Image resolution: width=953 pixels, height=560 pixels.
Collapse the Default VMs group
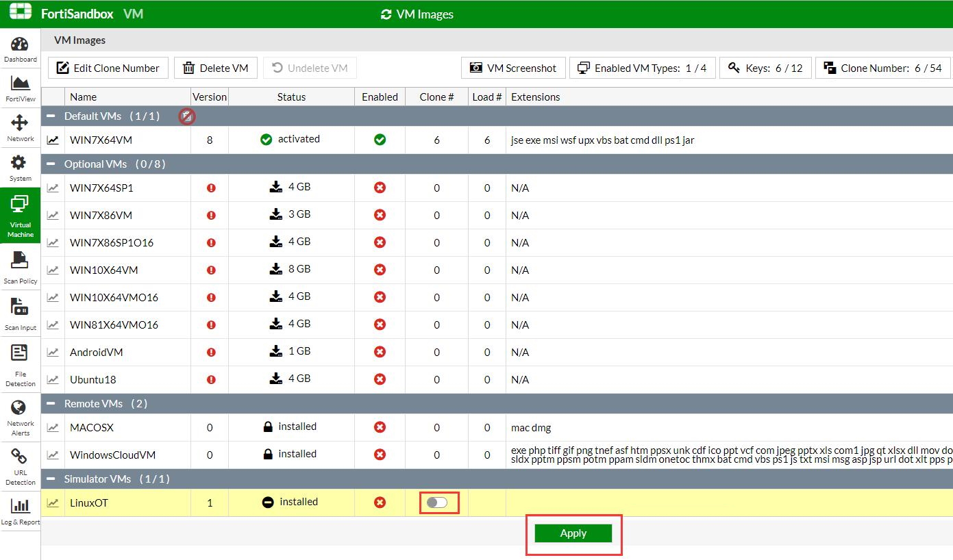pyautogui.click(x=50, y=116)
